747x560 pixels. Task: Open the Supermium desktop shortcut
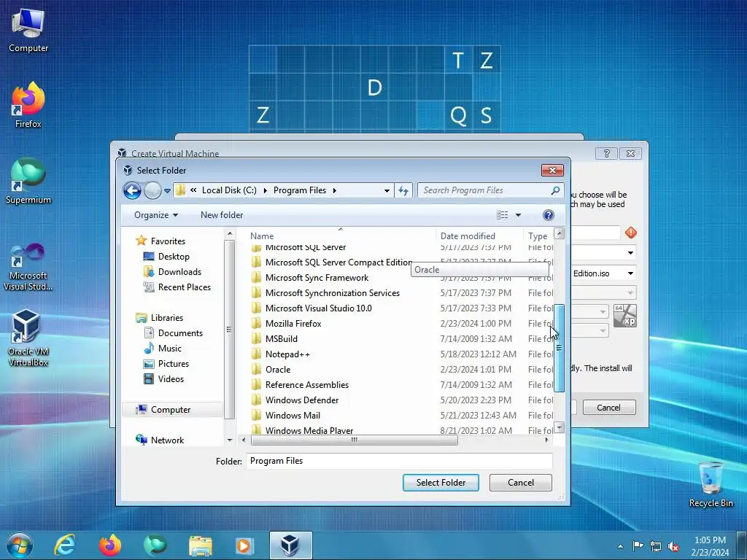[28, 182]
